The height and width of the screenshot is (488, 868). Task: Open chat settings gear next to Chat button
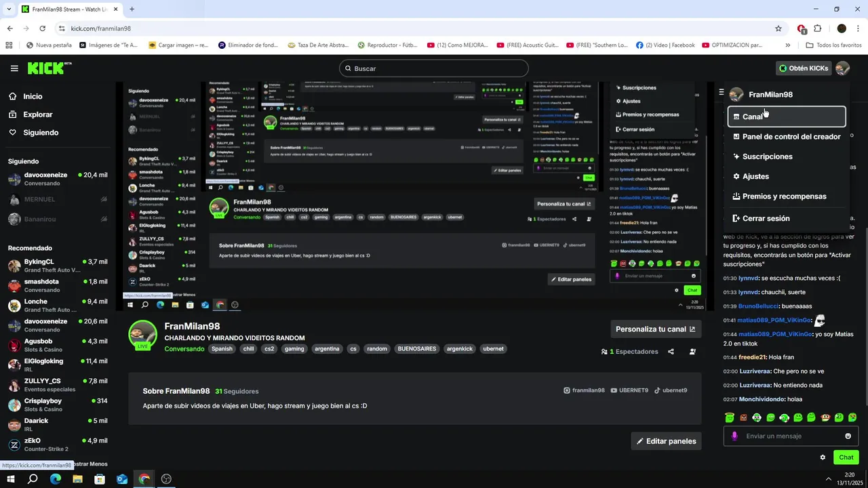point(823,457)
